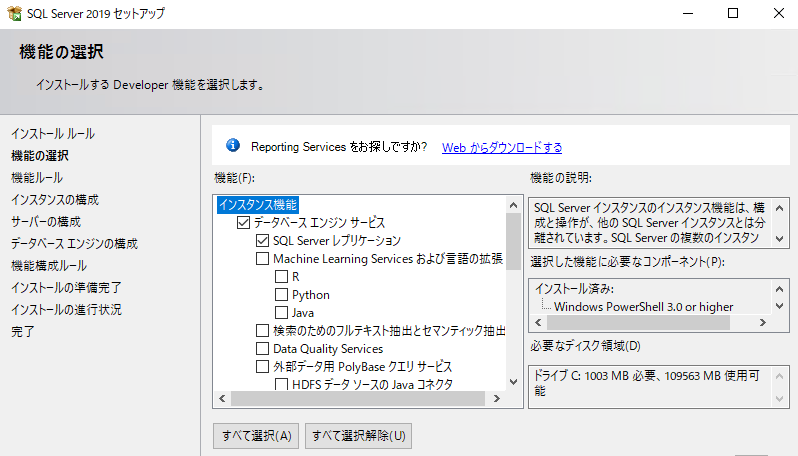Click すべて選択解除(U) button
798x456 pixels.
point(358,436)
